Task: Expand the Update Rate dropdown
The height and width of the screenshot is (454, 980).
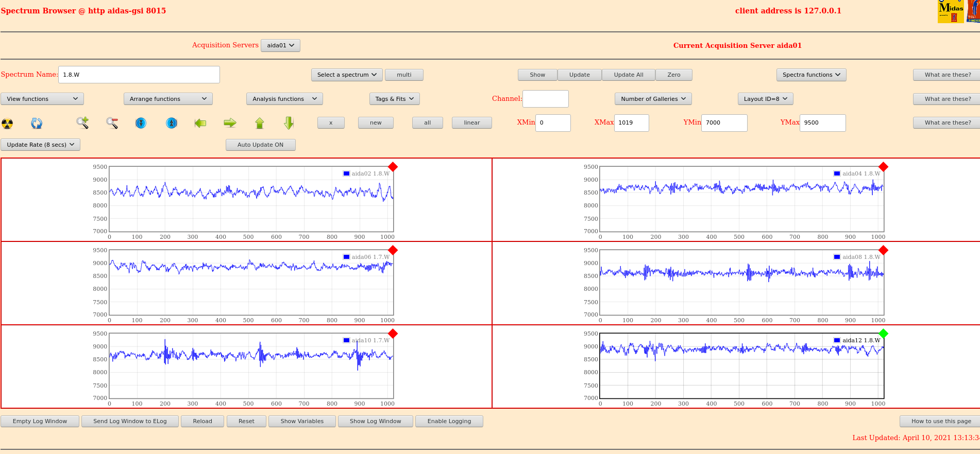Action: pos(41,145)
